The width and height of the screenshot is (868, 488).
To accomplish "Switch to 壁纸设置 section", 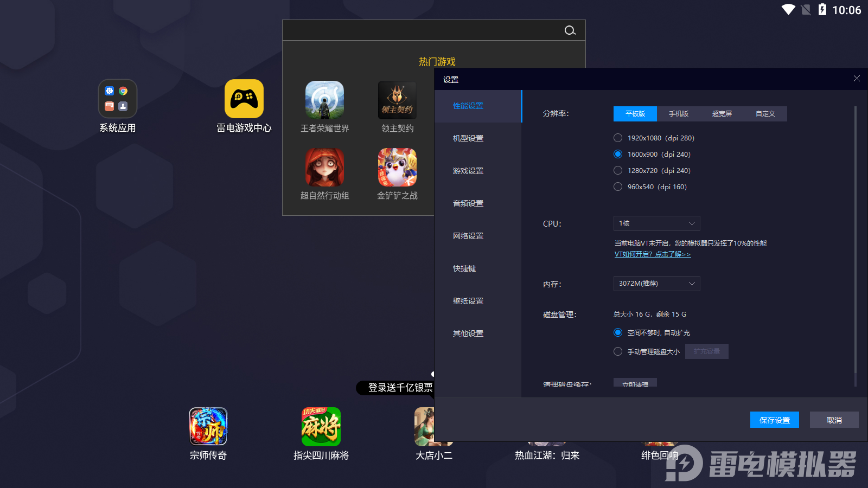I will tap(478, 301).
